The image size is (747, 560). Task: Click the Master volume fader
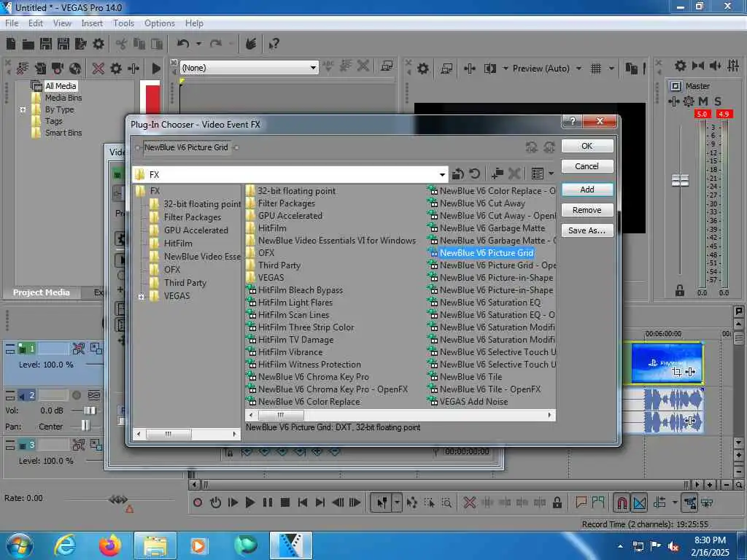680,181
